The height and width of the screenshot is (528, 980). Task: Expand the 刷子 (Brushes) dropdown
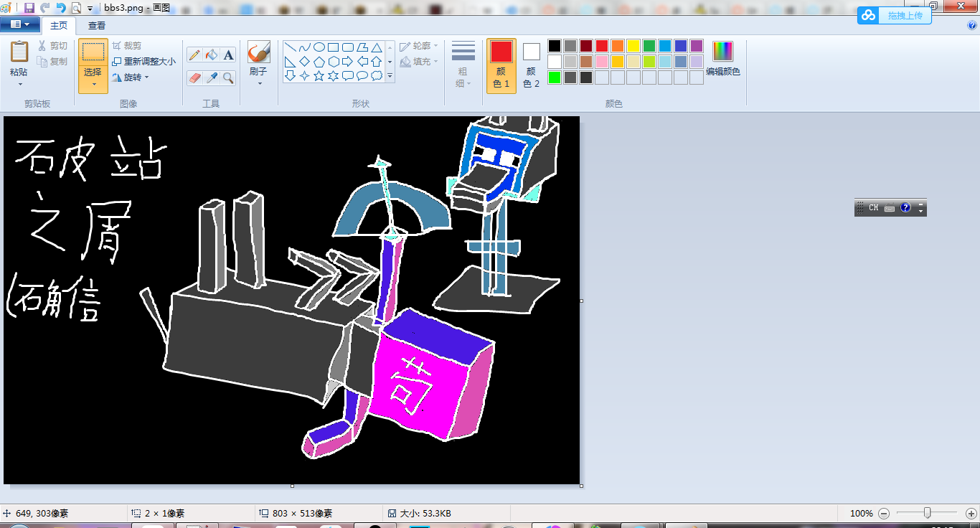pos(259,83)
